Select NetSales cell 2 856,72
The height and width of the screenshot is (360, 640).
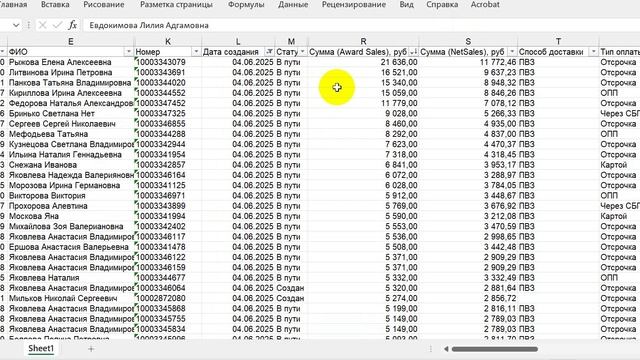pos(468,298)
